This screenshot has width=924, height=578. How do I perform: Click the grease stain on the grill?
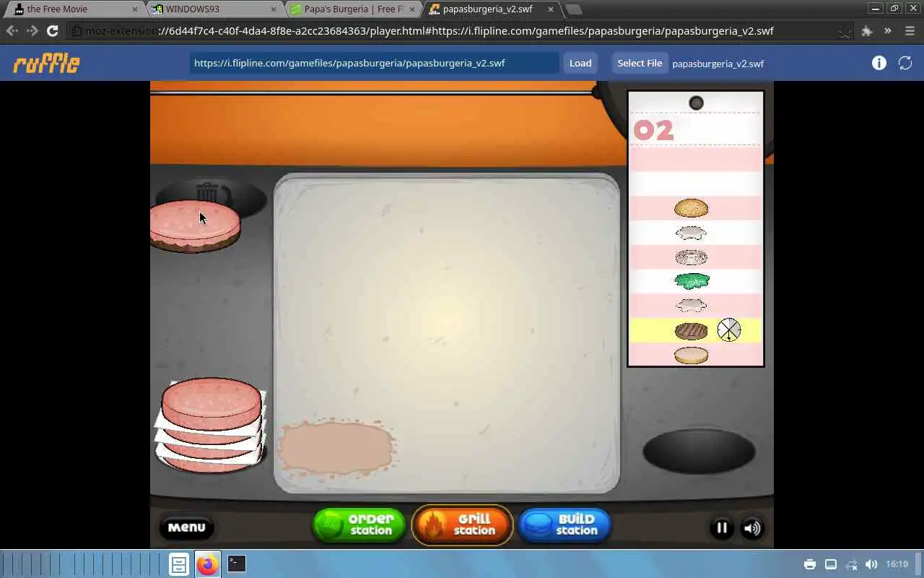(336, 447)
